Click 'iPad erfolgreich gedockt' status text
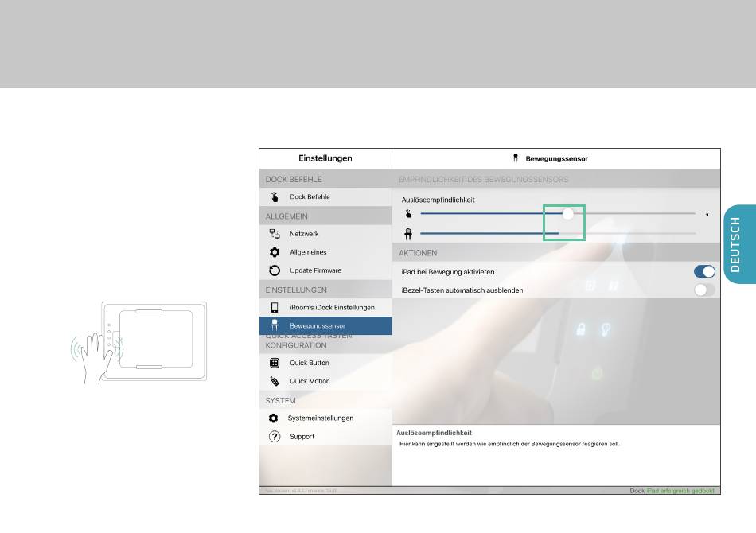The width and height of the screenshot is (756, 533). coord(680,491)
